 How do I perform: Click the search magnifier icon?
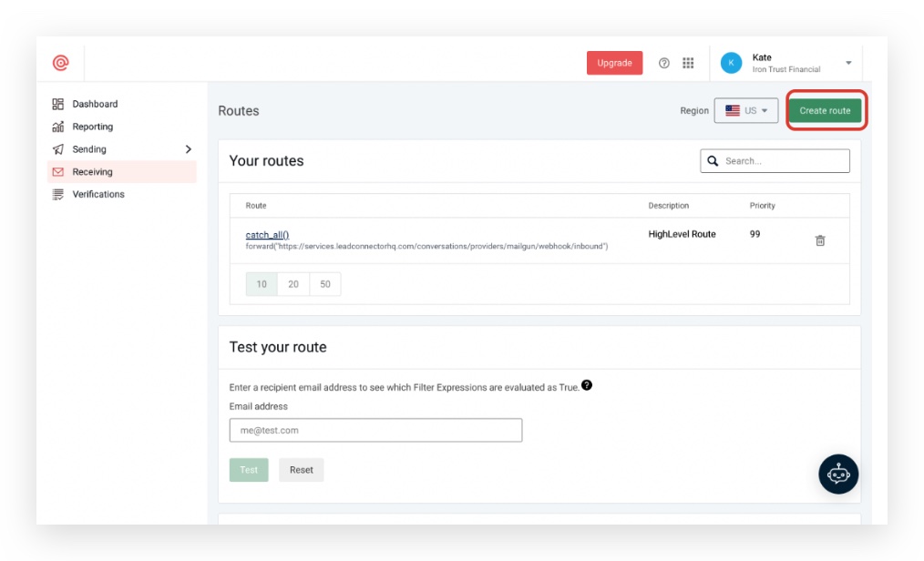[x=713, y=161]
